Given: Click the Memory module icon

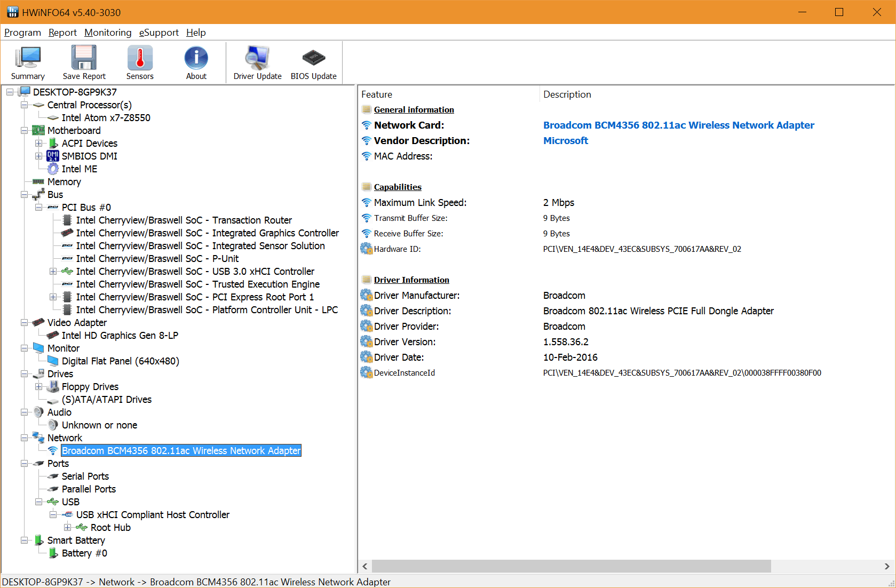Looking at the screenshot, I should pos(38,181).
